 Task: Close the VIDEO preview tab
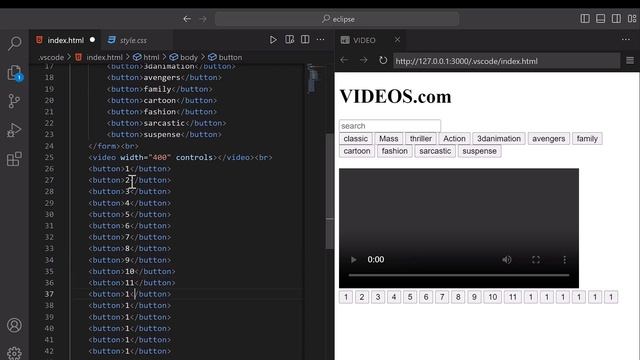[x=397, y=40]
